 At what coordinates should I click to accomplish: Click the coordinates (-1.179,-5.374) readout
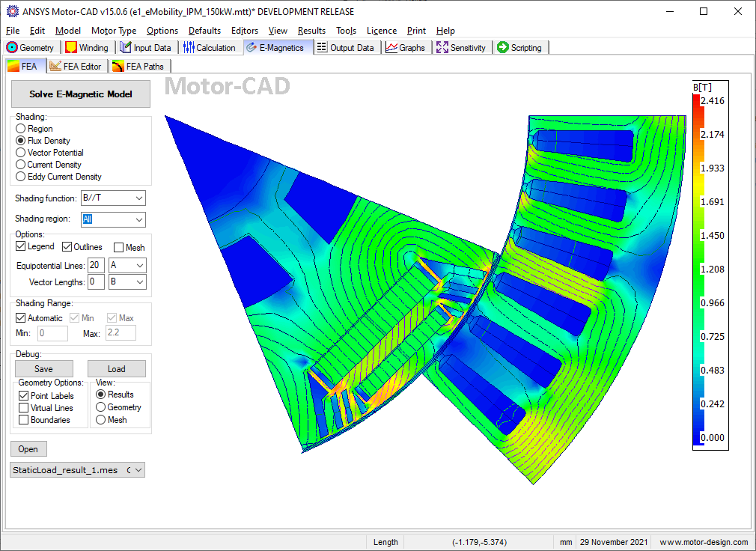479,542
